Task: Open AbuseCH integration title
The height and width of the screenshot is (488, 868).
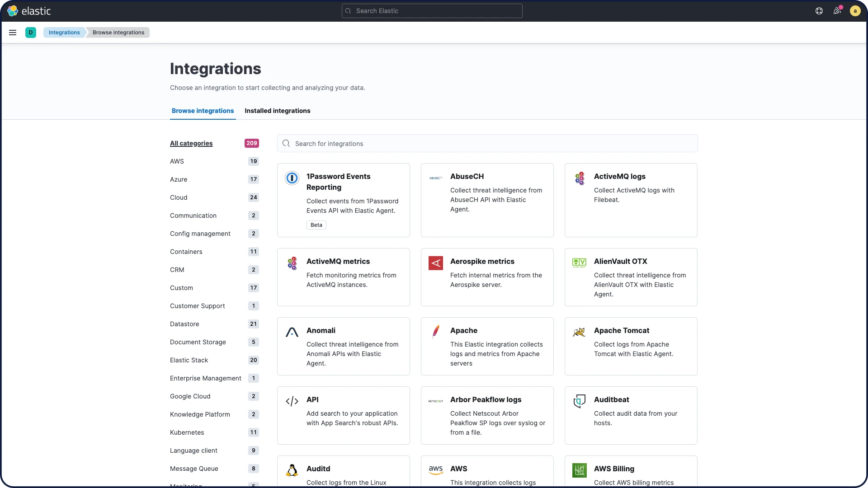Action: click(x=467, y=176)
